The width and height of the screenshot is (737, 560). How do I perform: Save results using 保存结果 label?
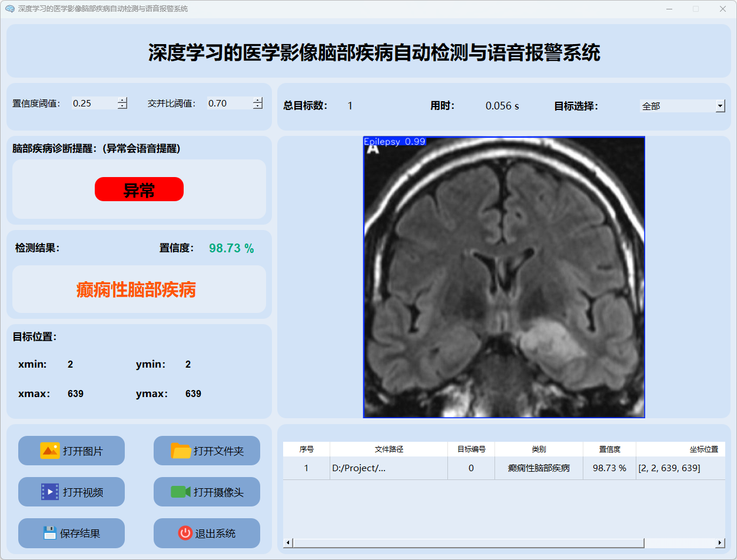(x=80, y=534)
